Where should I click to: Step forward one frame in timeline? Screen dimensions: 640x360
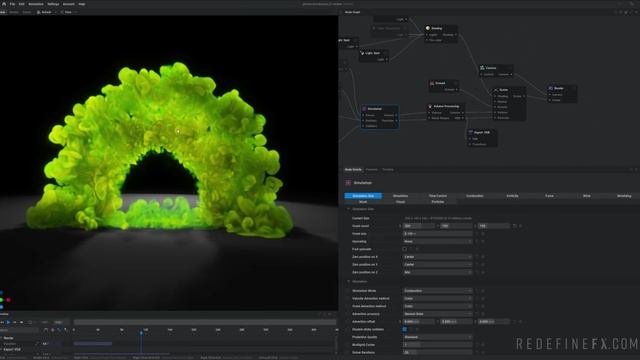coord(15,322)
